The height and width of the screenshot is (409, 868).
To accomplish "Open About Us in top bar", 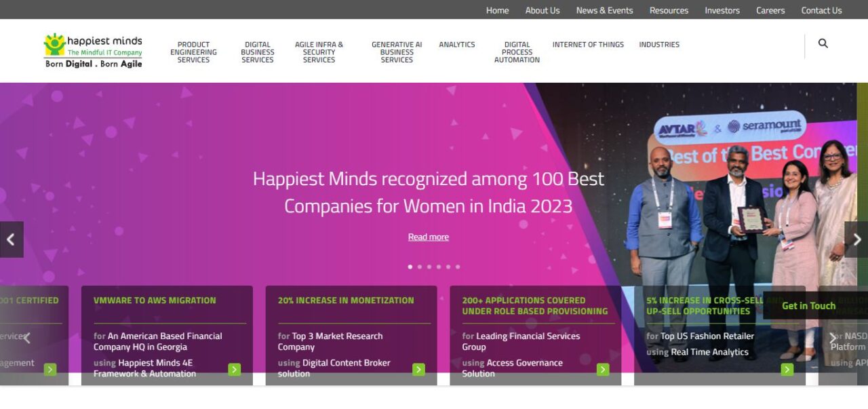I will click(542, 10).
